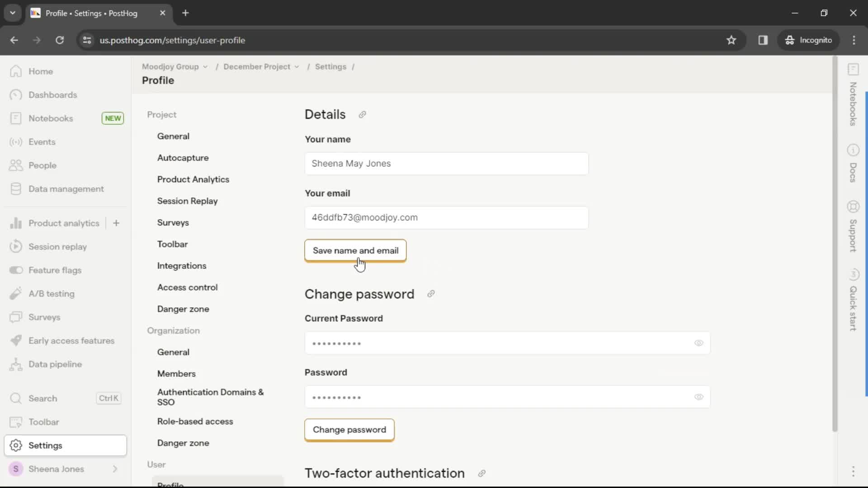868x488 pixels.
Task: Copy link to Details section
Action: click(x=362, y=115)
